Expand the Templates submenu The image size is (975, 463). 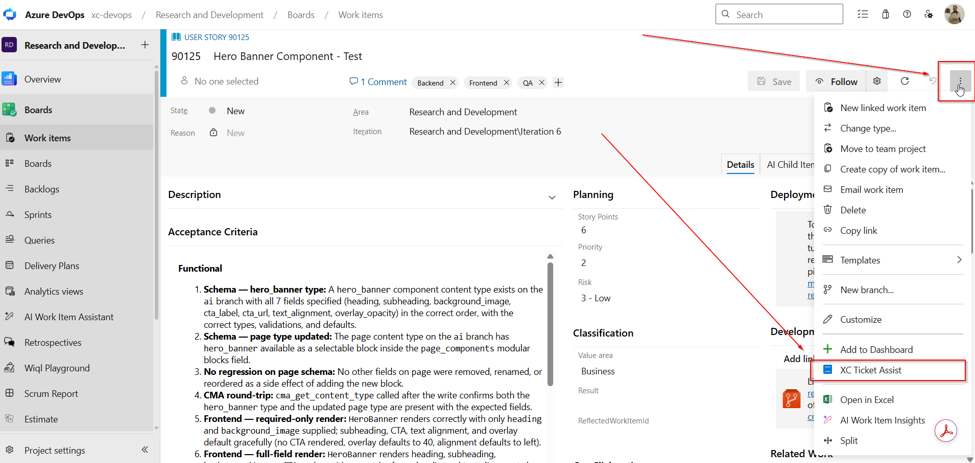pyautogui.click(x=893, y=260)
